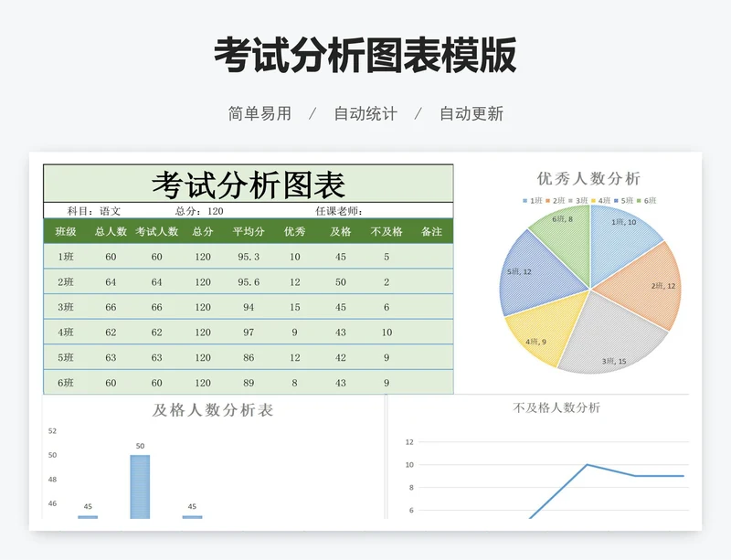The width and height of the screenshot is (731, 560).
Task: Select the 备注 column header
Action: point(431,231)
